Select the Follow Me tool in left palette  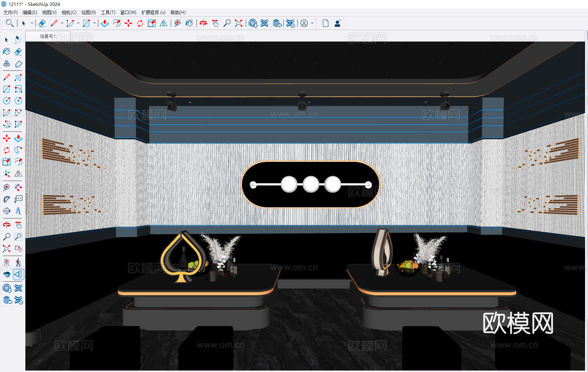coord(18,150)
